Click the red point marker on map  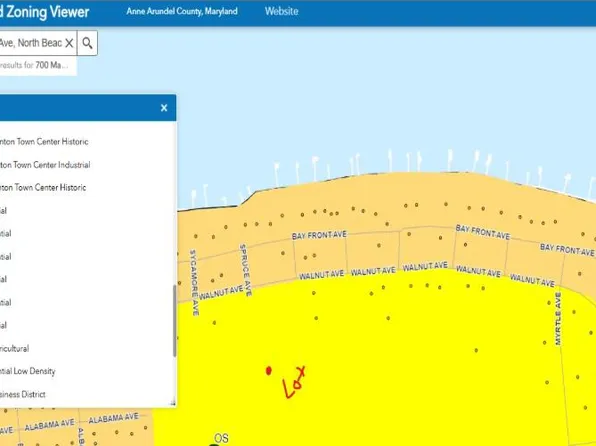[x=269, y=370]
